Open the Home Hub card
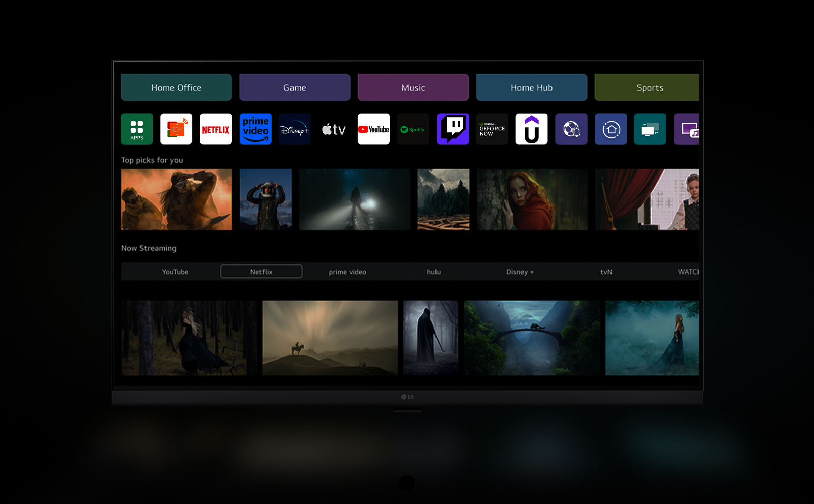Screen dimensions: 814x504 coord(531,87)
